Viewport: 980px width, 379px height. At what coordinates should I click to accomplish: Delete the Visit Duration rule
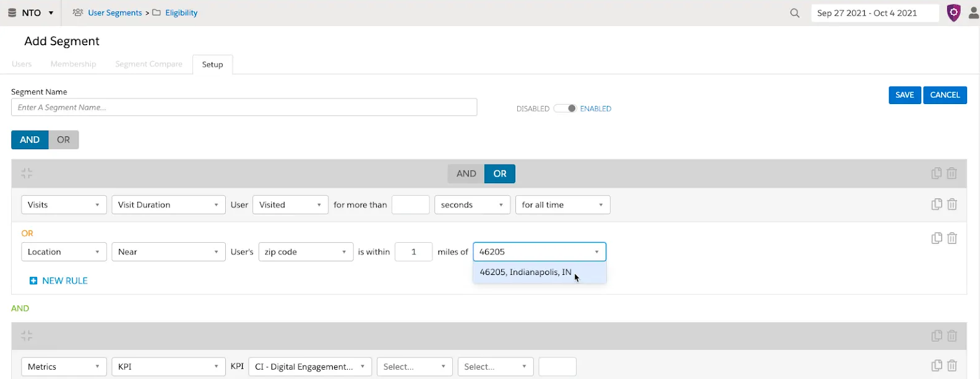(952, 204)
